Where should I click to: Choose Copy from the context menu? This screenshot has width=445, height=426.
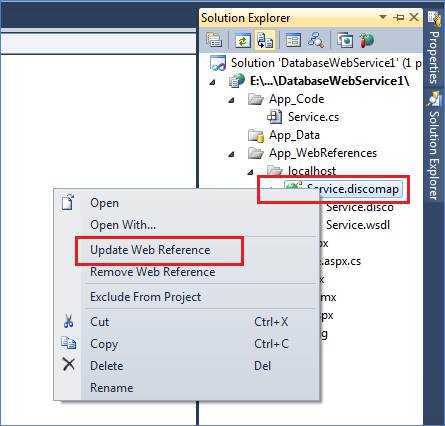104,344
